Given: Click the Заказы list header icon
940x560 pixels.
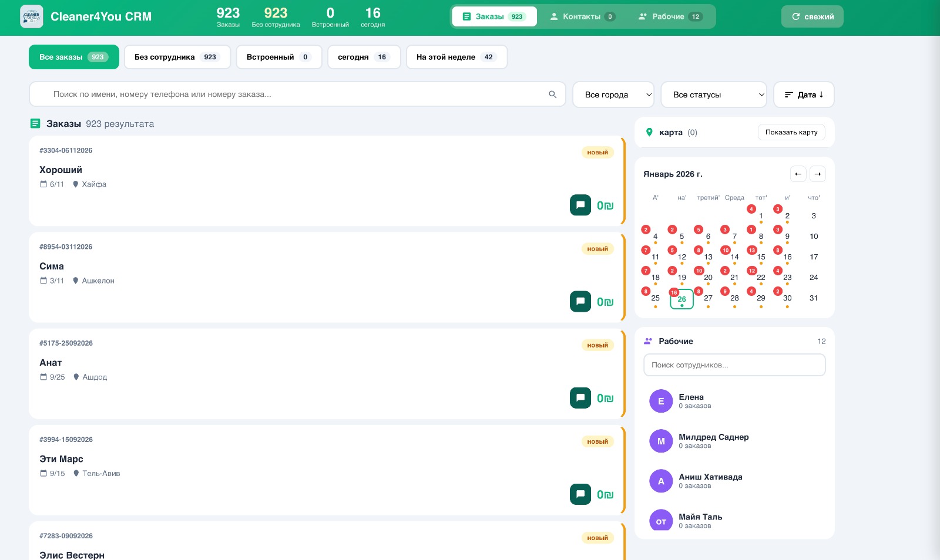Looking at the screenshot, I should pos(35,123).
